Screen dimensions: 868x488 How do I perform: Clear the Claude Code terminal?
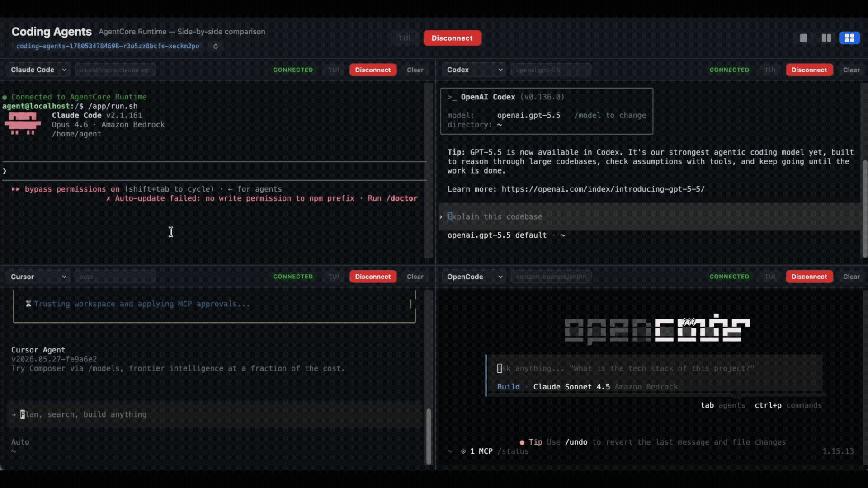coord(415,70)
